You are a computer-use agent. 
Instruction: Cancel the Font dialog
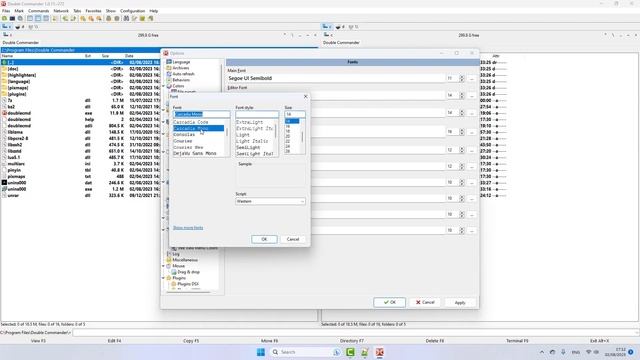pyautogui.click(x=293, y=239)
